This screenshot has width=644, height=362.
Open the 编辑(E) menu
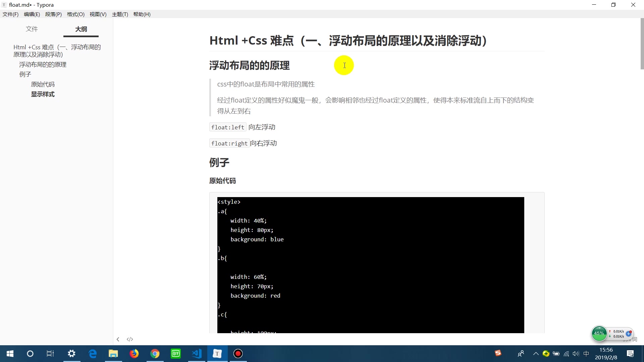pyautogui.click(x=32, y=14)
